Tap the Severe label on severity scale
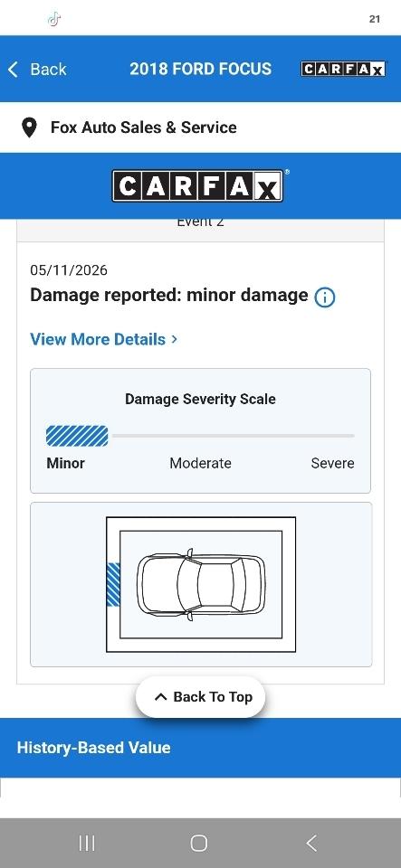Screen dimensions: 401x868 (332, 463)
